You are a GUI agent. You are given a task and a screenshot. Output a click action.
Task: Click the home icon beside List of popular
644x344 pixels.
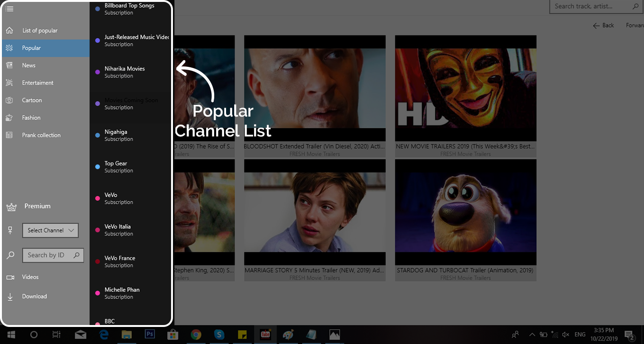9,30
